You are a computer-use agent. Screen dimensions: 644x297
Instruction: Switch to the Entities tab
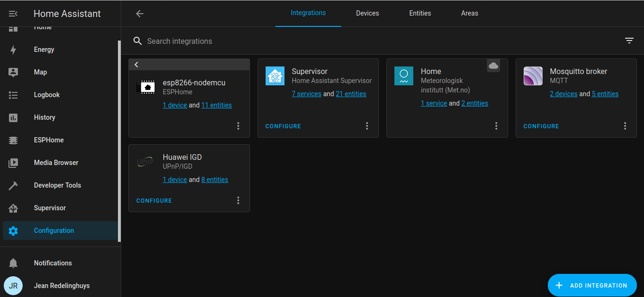[x=420, y=13]
